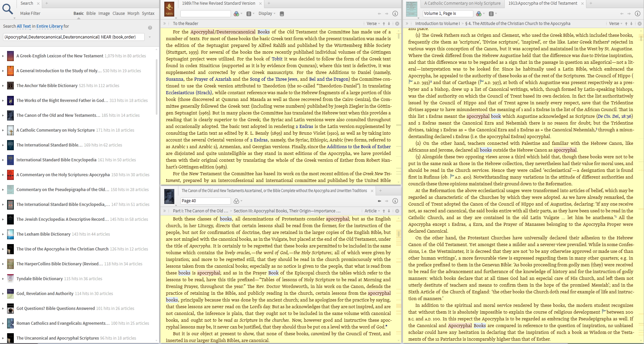The width and height of the screenshot is (644, 344).
Task: Switch to Clause search type
Action: 119,14
